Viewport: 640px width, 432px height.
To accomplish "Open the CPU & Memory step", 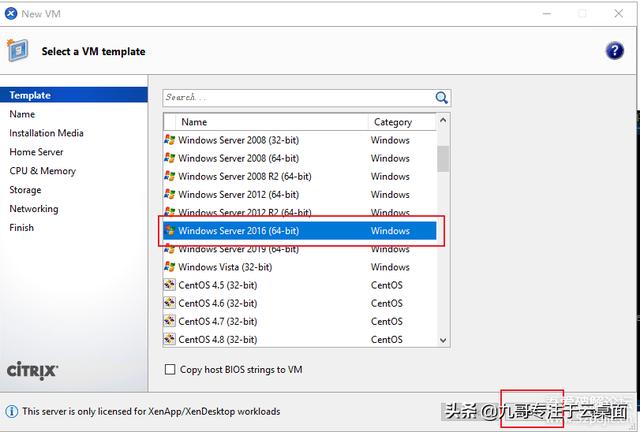I will click(x=42, y=171).
